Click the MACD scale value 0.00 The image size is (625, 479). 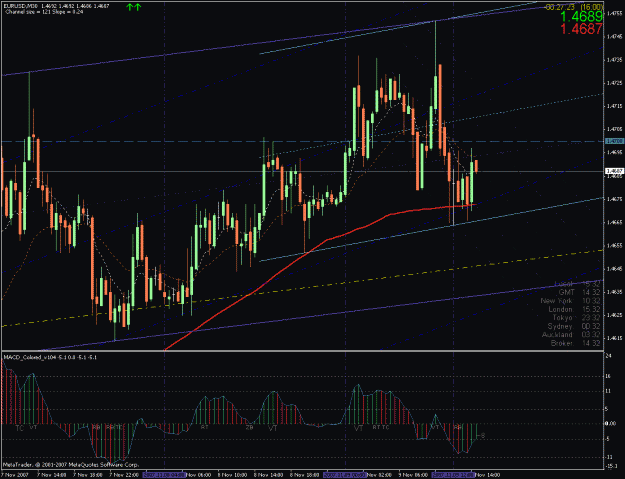[611, 424]
